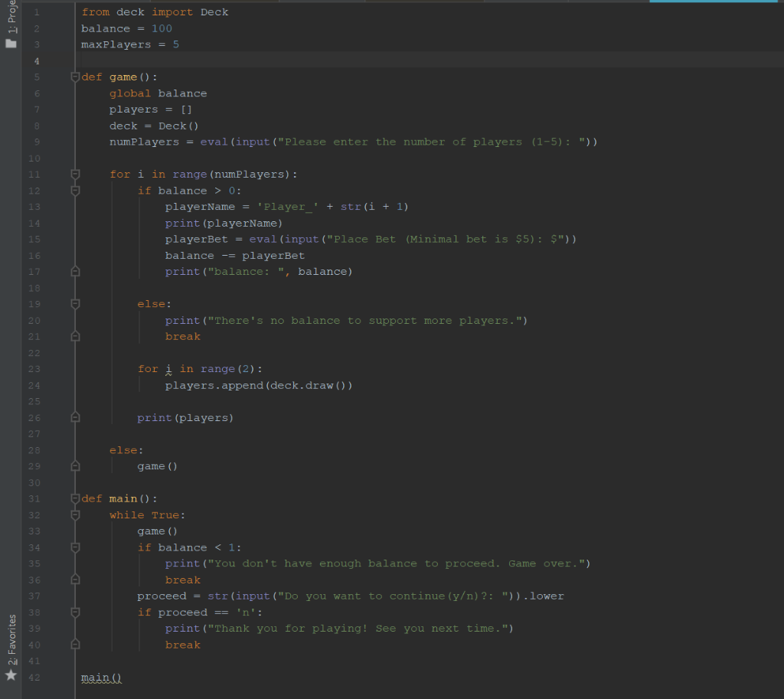Click the underlined 'main()' call on line 42
Image resolution: width=784 pixels, height=699 pixels.
(x=101, y=678)
